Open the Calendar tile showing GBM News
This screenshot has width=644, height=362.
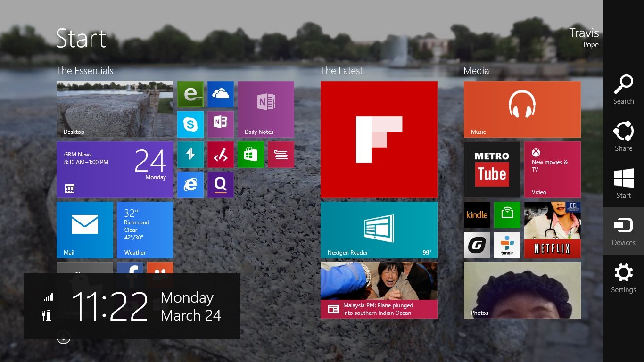tap(115, 170)
